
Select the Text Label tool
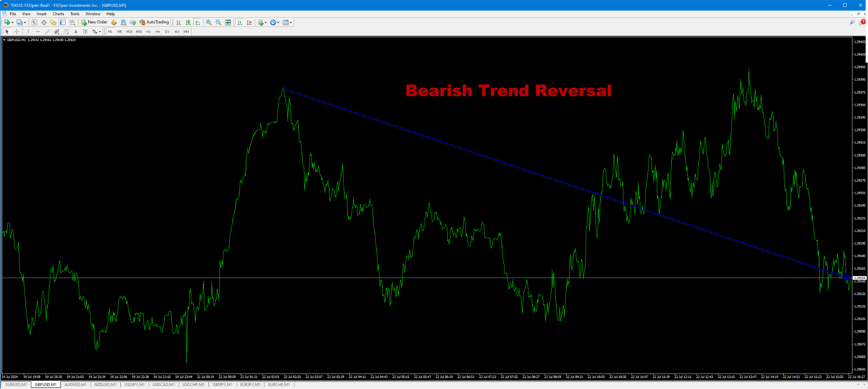tap(85, 32)
